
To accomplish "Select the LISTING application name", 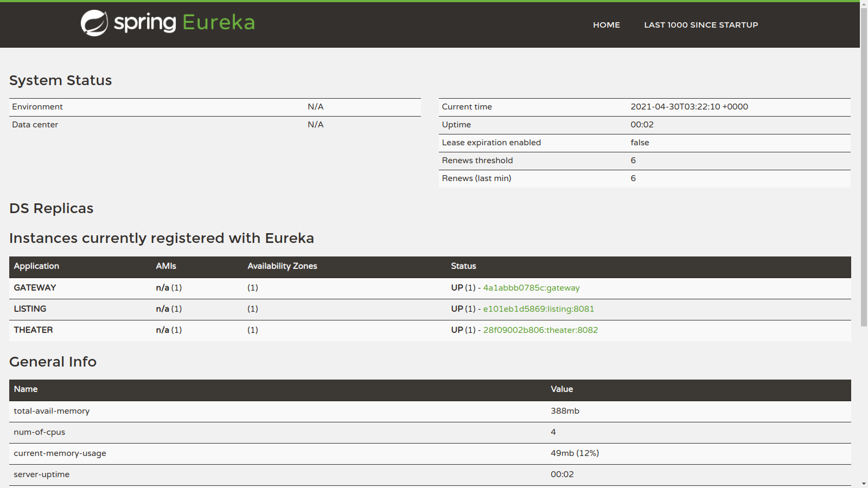I will click(x=30, y=309).
